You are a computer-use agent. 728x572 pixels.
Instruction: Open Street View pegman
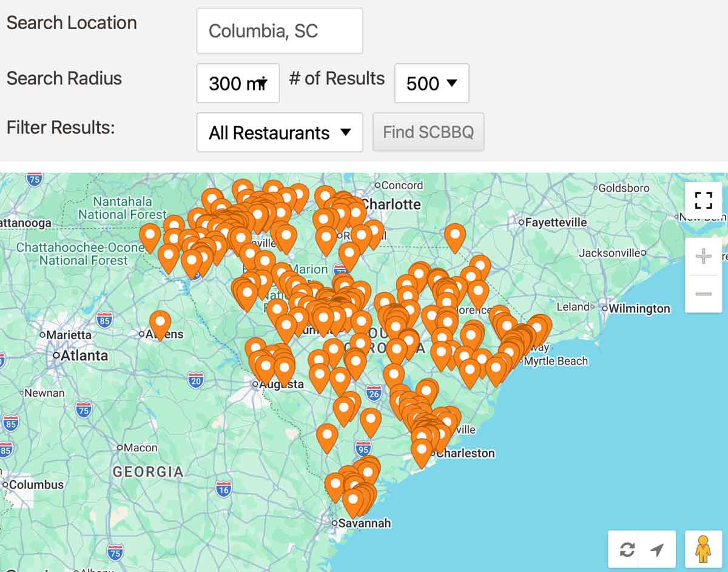pos(703,550)
